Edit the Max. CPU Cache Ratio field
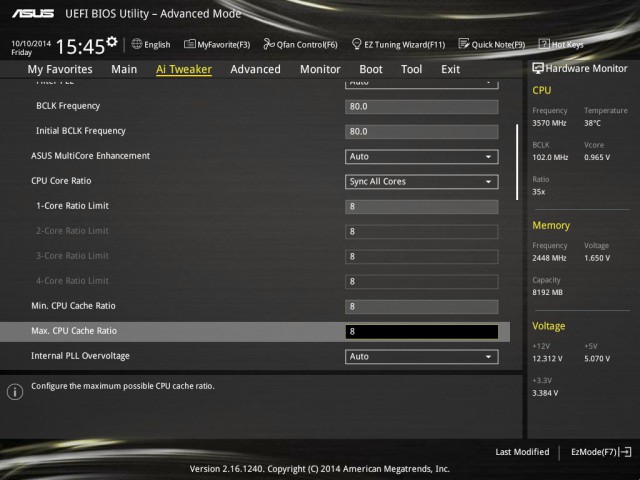This screenshot has height=480, width=640. (x=422, y=332)
